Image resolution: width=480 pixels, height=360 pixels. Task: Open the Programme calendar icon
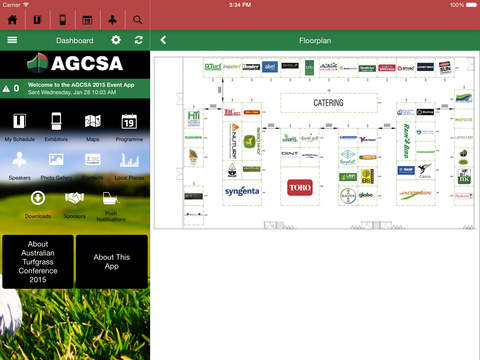129,121
